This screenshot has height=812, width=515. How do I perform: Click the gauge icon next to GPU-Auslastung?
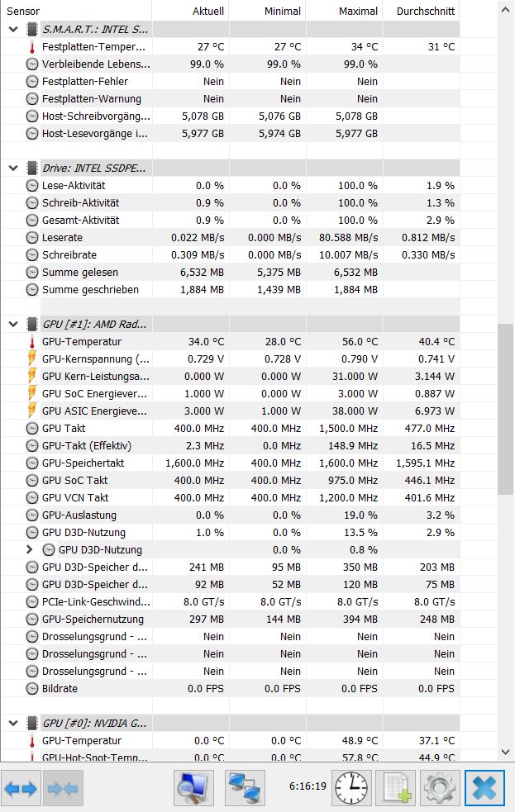pos(32,515)
